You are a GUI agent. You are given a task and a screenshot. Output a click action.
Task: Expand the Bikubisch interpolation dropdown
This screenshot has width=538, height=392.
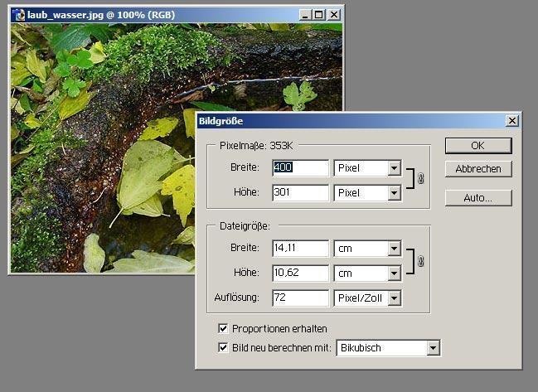coord(432,348)
